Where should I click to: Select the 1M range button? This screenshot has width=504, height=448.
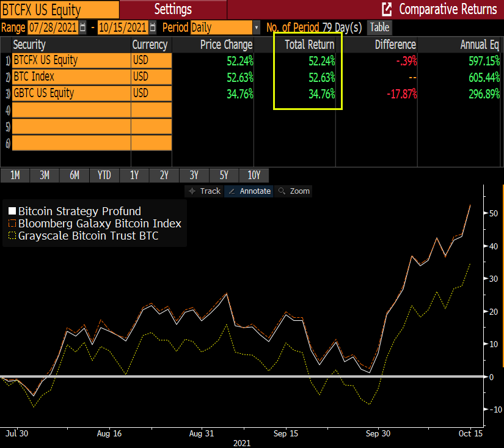tap(15, 175)
